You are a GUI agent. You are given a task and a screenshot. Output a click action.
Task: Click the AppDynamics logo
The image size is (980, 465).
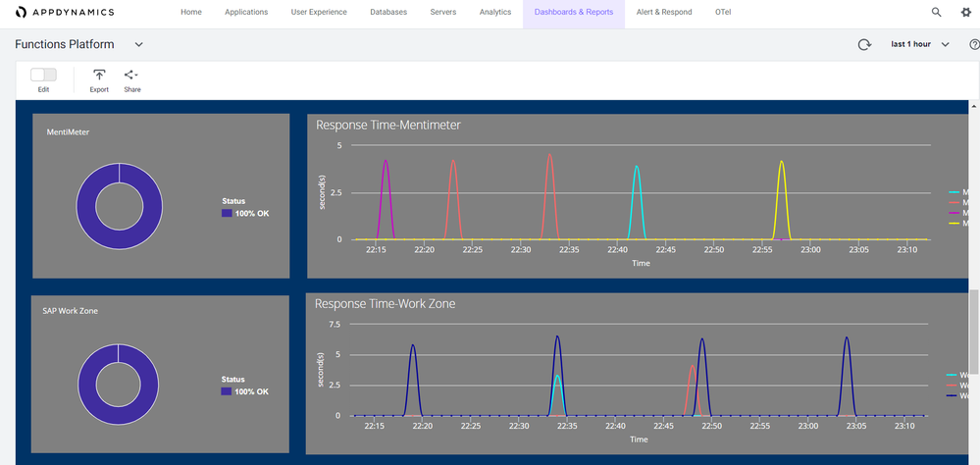click(65, 12)
